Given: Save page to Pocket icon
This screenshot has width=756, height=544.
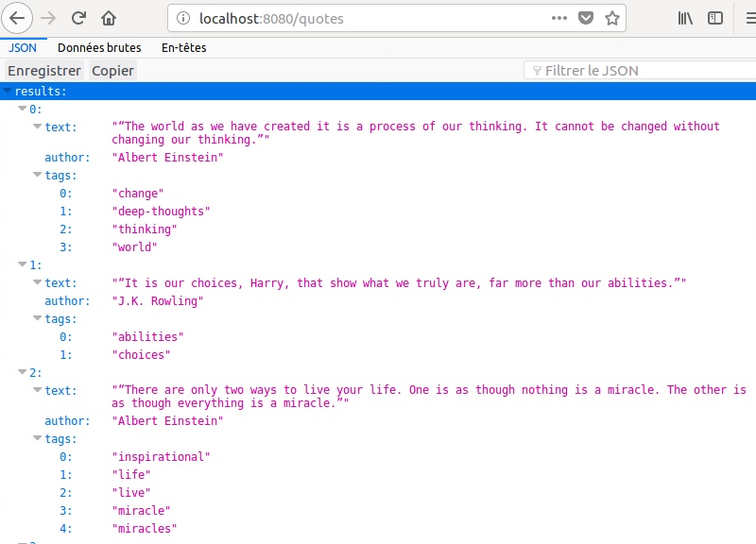Looking at the screenshot, I should [586, 18].
